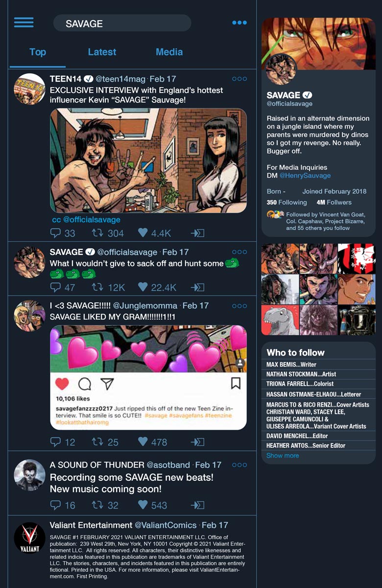Image resolution: width=382 pixels, height=588 pixels.
Task: Click the SAVAGE search field
Action: [x=122, y=23]
